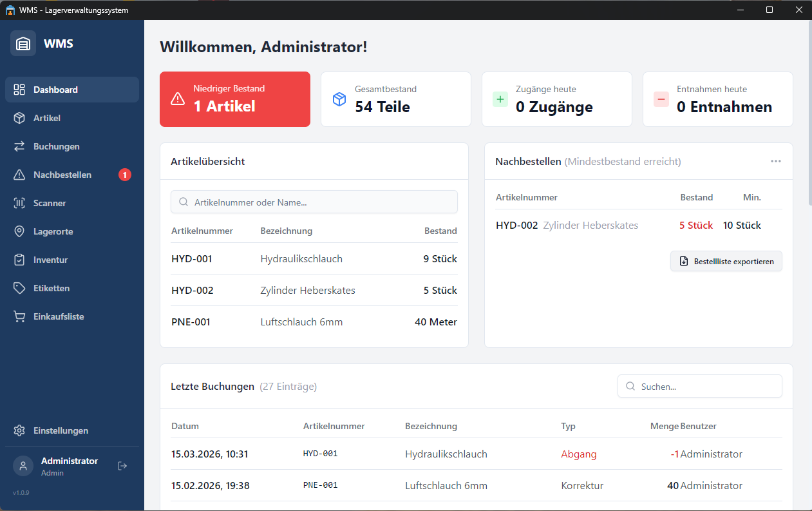Click the WMS logo at the top left
812x511 pixels.
[x=23, y=43]
